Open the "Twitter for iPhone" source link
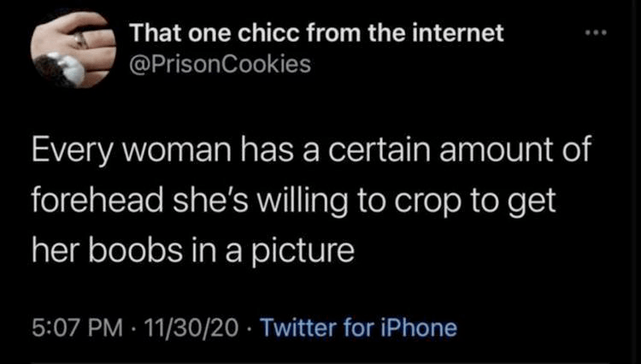 [357, 326]
